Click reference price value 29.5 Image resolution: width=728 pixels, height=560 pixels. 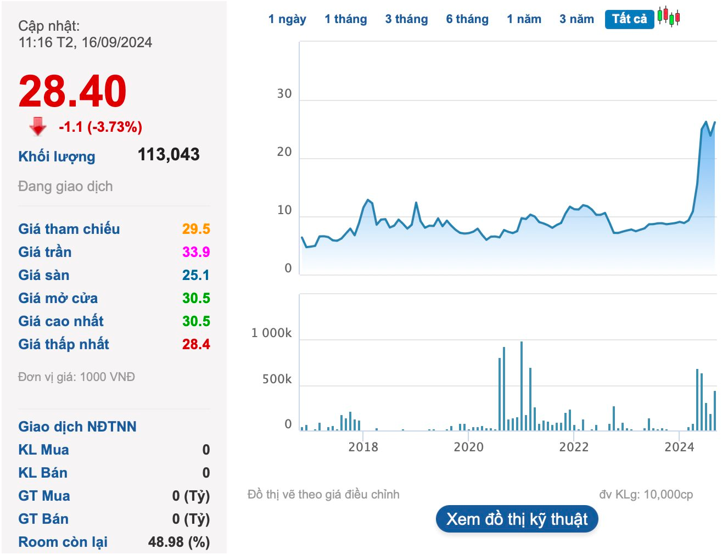[196, 229]
